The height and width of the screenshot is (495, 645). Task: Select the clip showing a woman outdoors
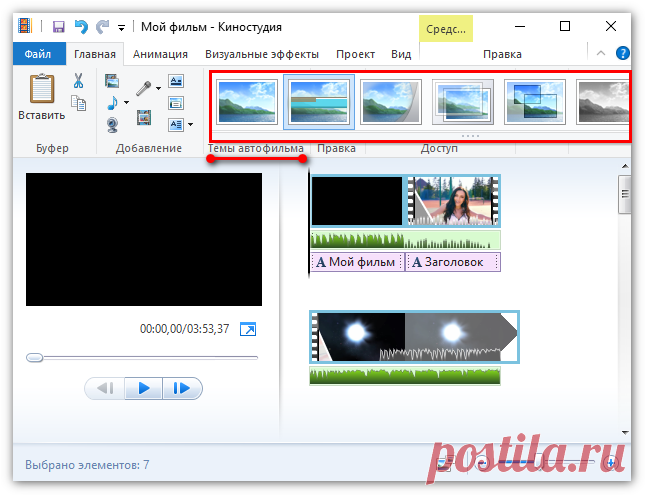click(x=453, y=201)
